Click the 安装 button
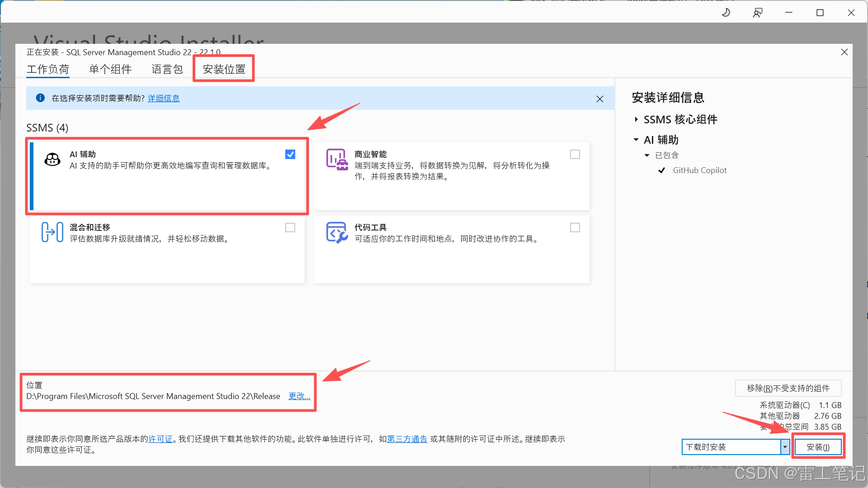 coord(818,447)
